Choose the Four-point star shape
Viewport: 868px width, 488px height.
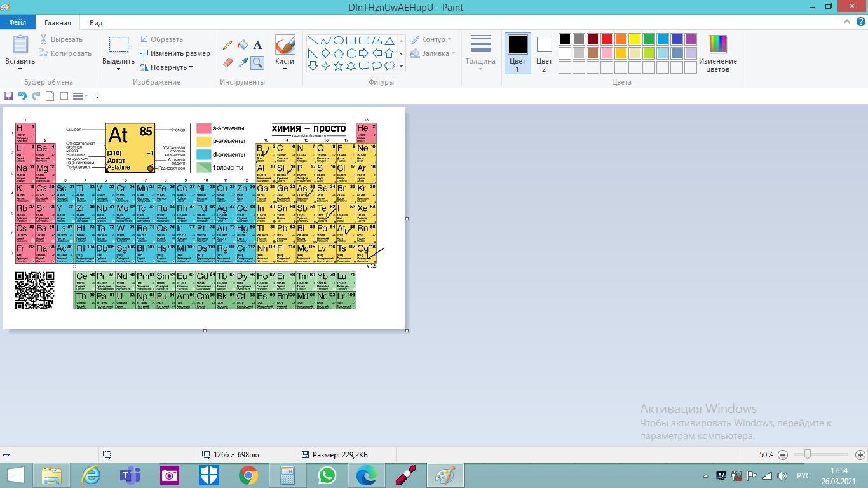click(x=326, y=65)
